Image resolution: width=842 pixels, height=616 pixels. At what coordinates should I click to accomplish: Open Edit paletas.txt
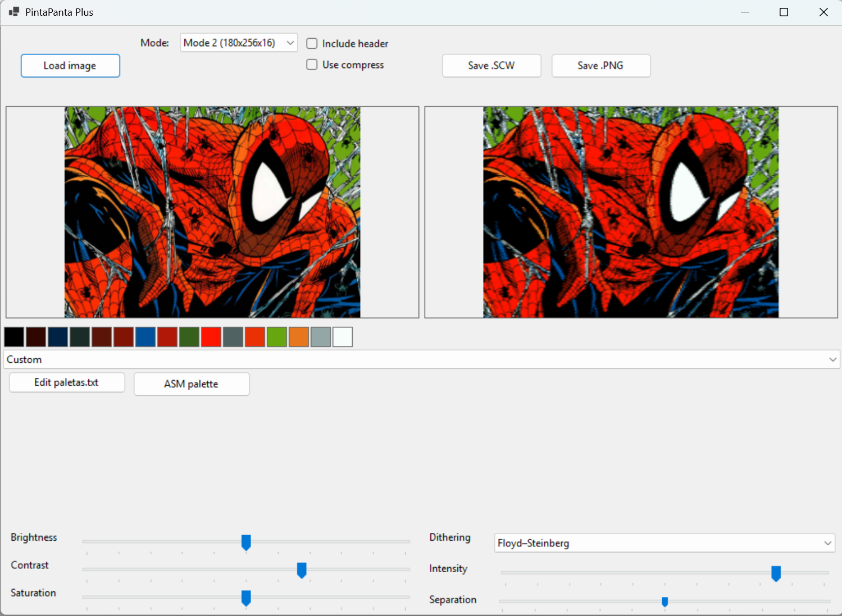pyautogui.click(x=67, y=382)
